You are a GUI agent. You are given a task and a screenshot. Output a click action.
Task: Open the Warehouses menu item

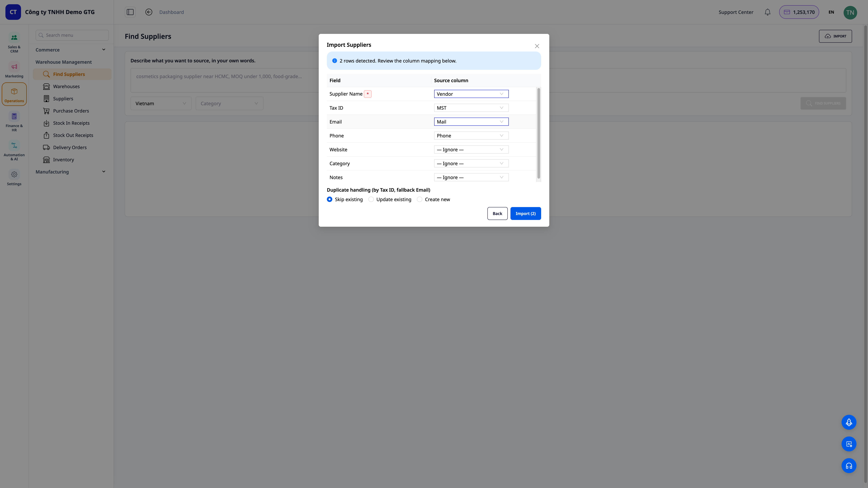click(x=72, y=87)
